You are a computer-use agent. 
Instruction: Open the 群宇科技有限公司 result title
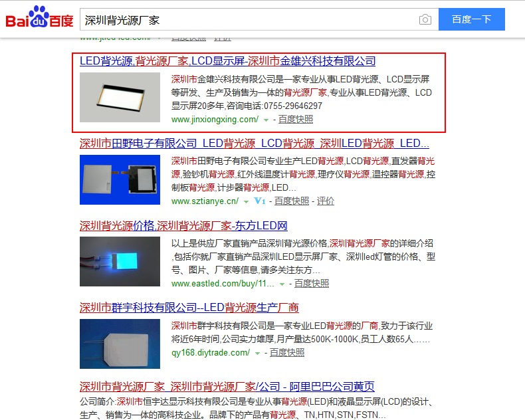(x=189, y=308)
